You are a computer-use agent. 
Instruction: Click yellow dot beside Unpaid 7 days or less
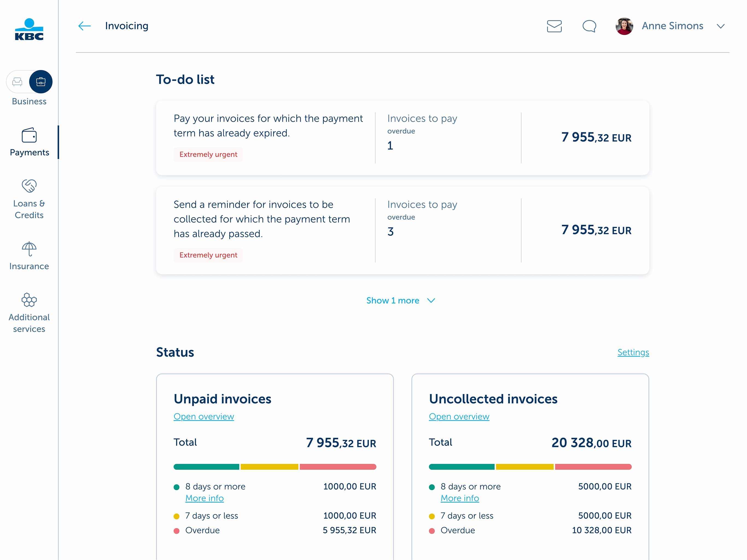176,516
